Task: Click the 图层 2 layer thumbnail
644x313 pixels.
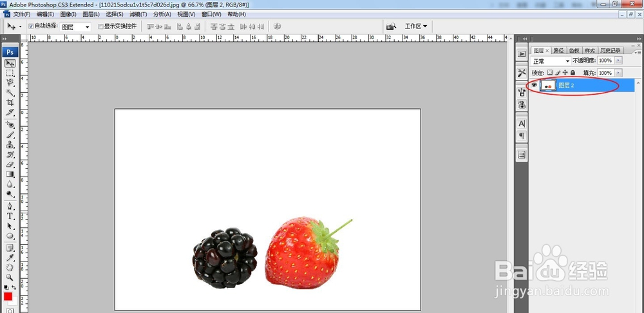Action: [x=548, y=85]
